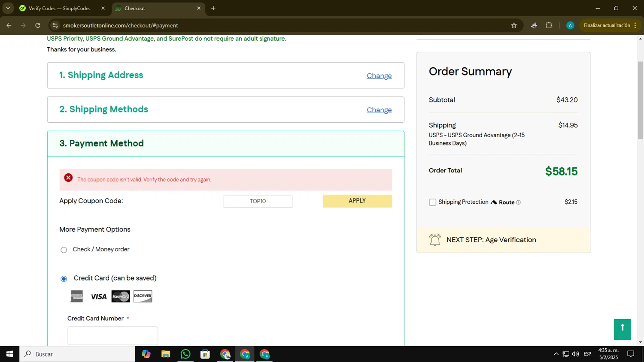Switch to Verify Codes — SimplyCodes tab

(59, 8)
